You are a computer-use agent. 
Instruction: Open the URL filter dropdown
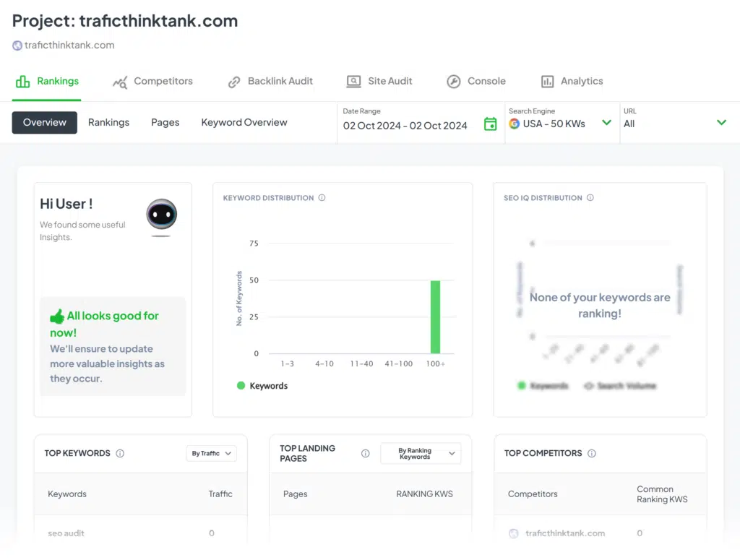point(720,123)
